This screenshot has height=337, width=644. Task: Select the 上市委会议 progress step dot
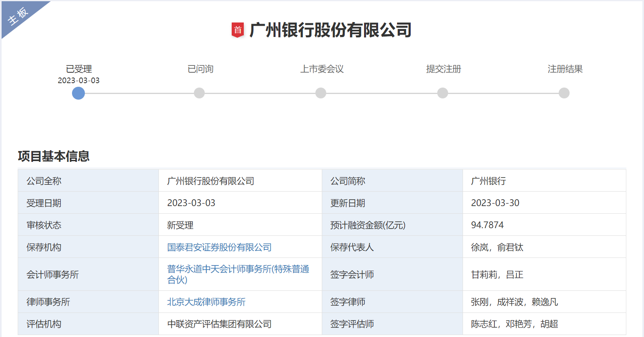point(321,93)
